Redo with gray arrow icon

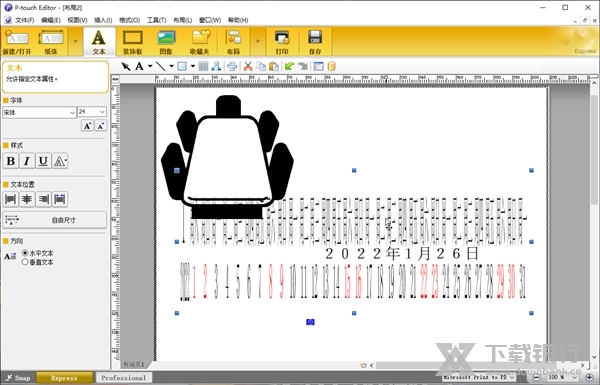coord(303,66)
